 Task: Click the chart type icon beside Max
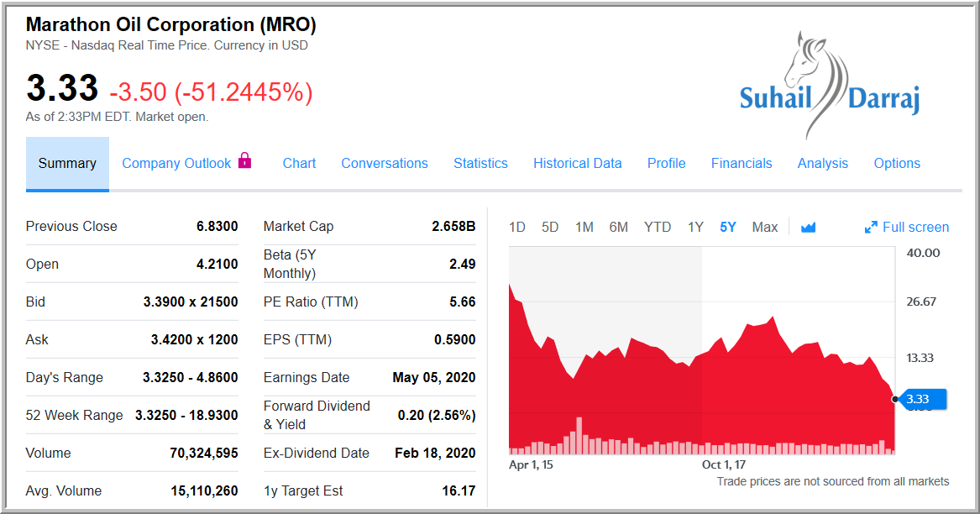click(808, 227)
